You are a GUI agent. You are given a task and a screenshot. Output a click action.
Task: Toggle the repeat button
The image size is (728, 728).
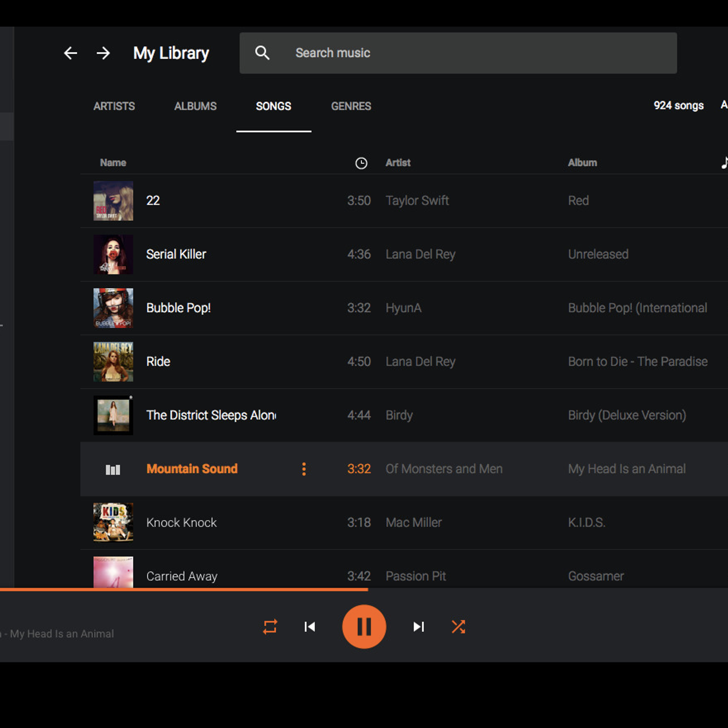pos(270,627)
